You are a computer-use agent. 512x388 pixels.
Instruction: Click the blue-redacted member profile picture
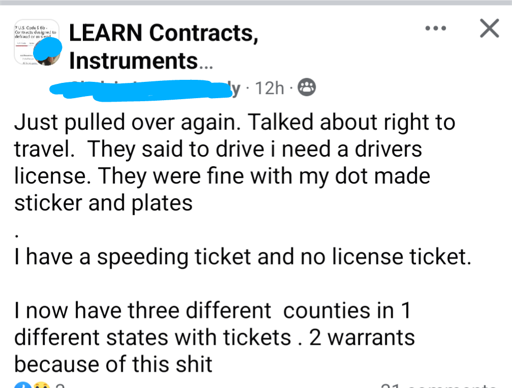click(x=48, y=52)
